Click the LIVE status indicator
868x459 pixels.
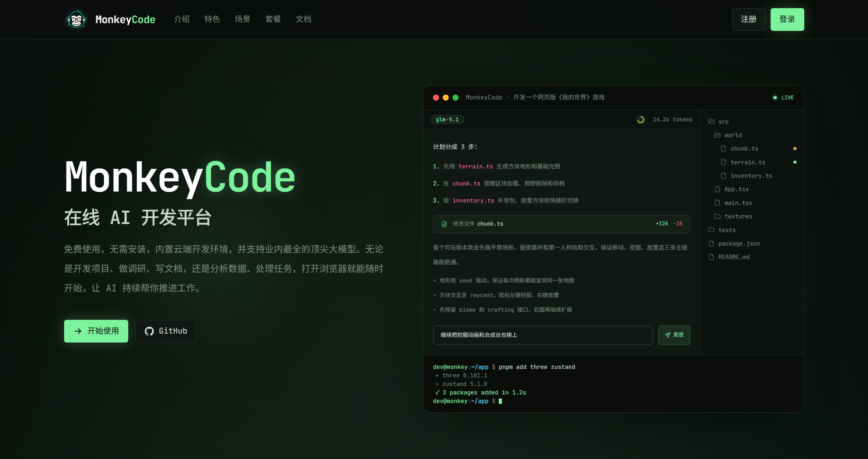click(x=784, y=97)
